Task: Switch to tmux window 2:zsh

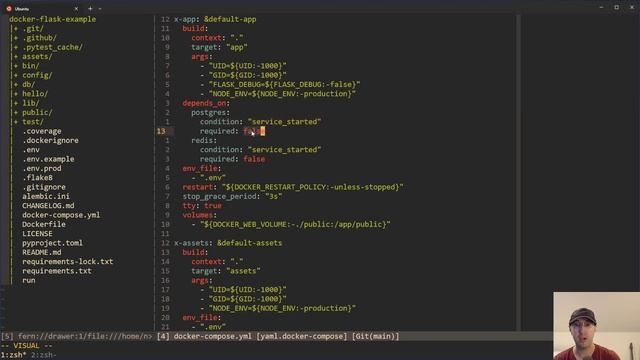Action: [x=44, y=355]
